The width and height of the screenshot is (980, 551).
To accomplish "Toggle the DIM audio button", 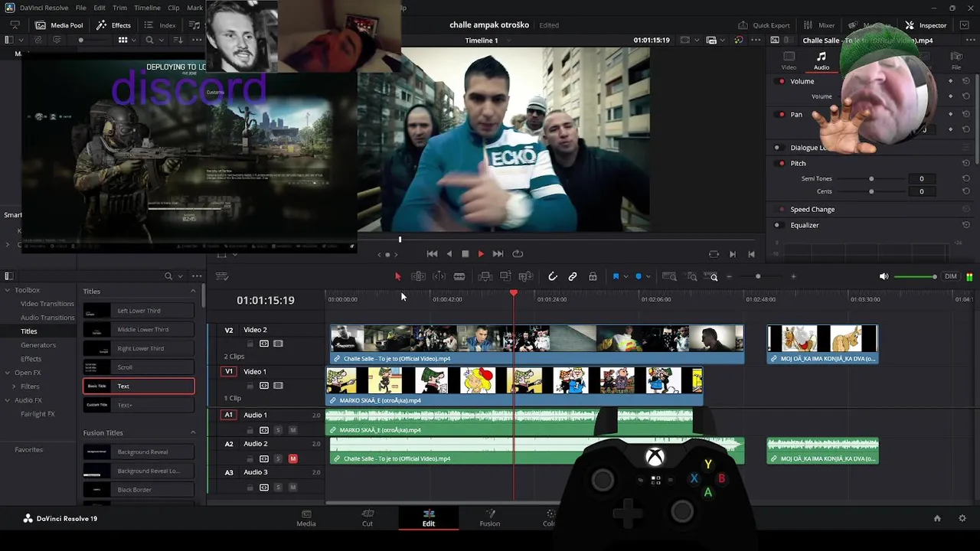I will (950, 276).
